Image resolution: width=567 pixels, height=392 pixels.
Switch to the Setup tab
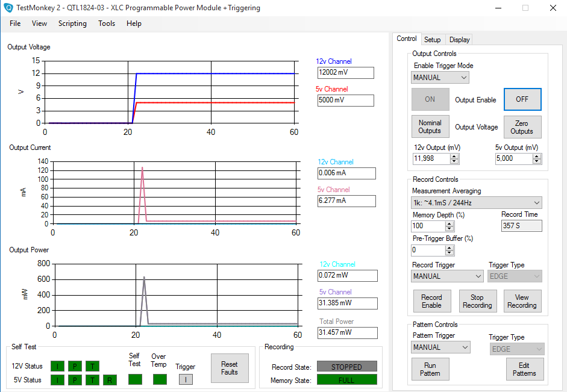click(432, 40)
